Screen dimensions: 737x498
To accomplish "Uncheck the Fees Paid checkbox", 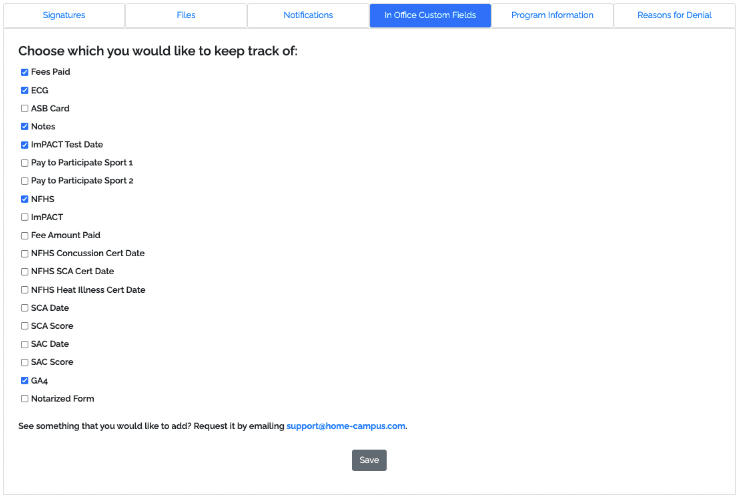I will (x=25, y=73).
